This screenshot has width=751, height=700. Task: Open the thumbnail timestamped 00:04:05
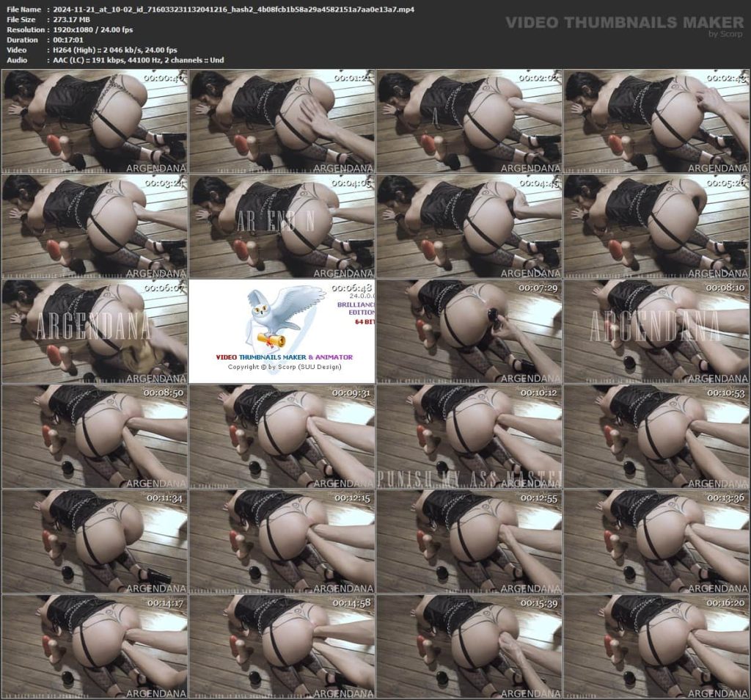(x=282, y=226)
